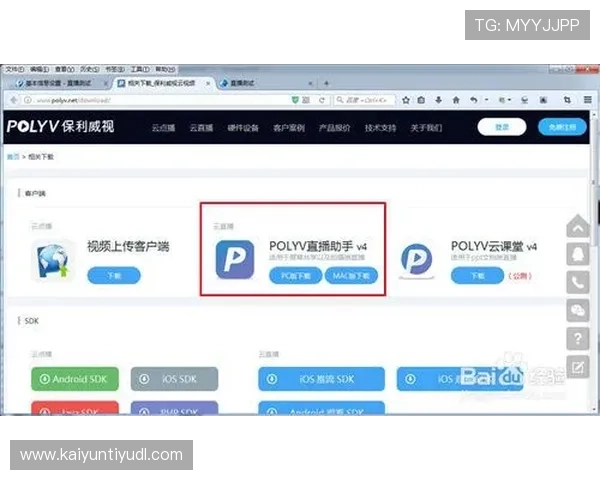Screen dimensions: 600x480
Task: Close the 相关下载 tab
Action: pyautogui.click(x=208, y=83)
